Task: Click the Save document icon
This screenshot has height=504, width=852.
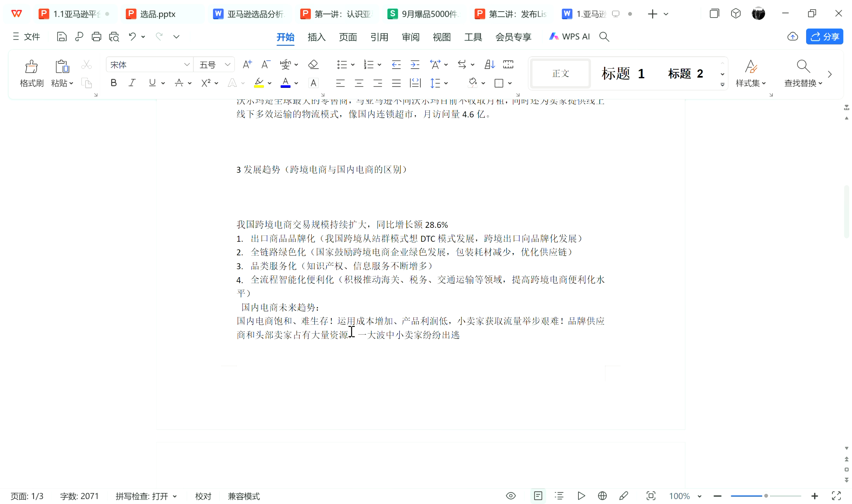Action: [x=62, y=37]
